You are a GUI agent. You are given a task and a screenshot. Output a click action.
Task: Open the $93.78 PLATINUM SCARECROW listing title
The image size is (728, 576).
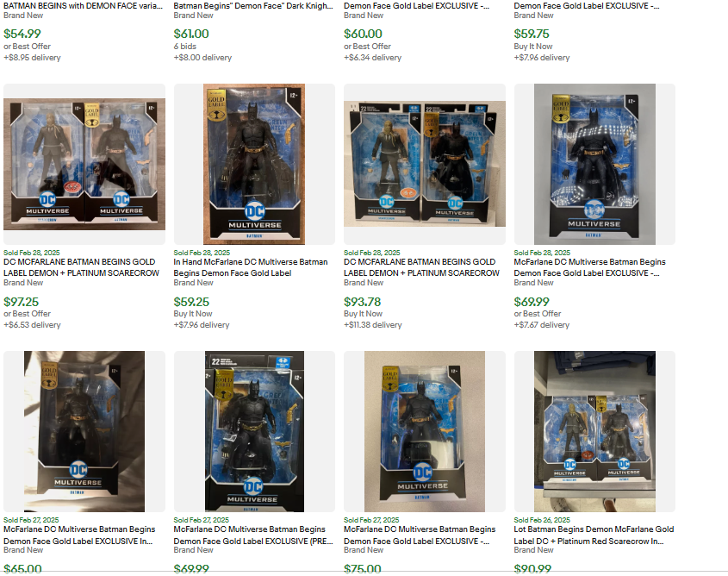coord(421,267)
